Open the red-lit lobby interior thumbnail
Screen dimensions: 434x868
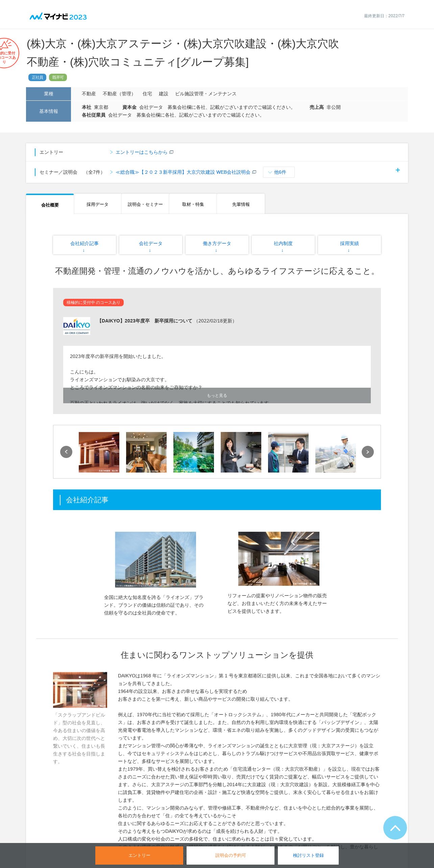tap(99, 452)
